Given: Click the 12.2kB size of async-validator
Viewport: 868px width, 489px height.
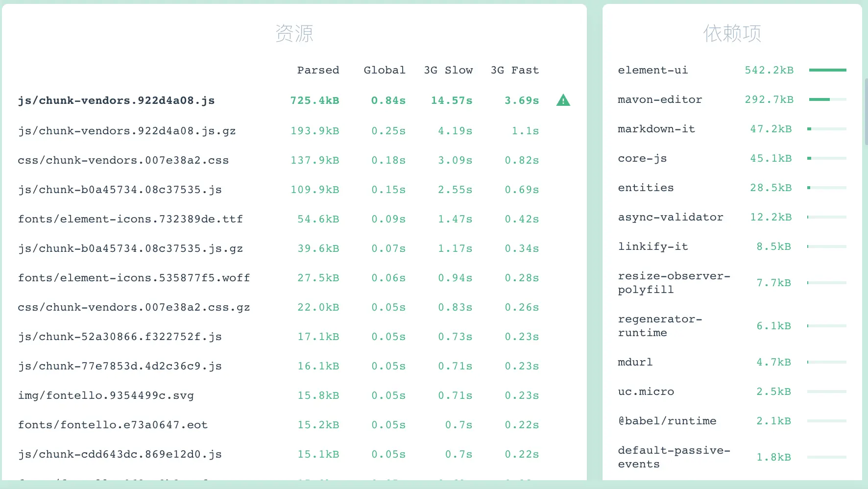Looking at the screenshot, I should (771, 217).
